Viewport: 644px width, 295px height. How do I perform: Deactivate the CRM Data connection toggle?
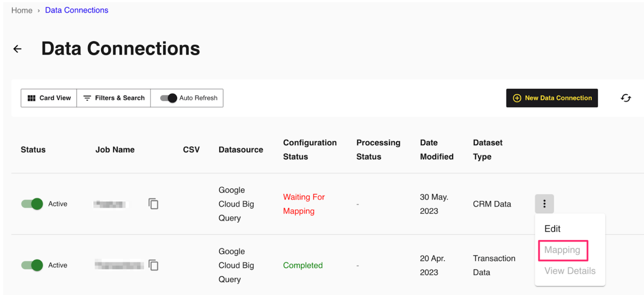pyautogui.click(x=32, y=204)
